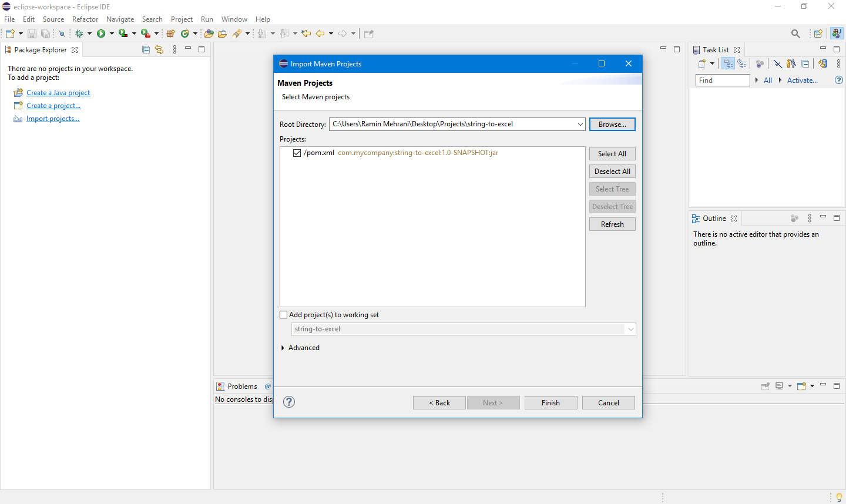Select the Java perspective icon
846x504 pixels.
pyautogui.click(x=837, y=33)
